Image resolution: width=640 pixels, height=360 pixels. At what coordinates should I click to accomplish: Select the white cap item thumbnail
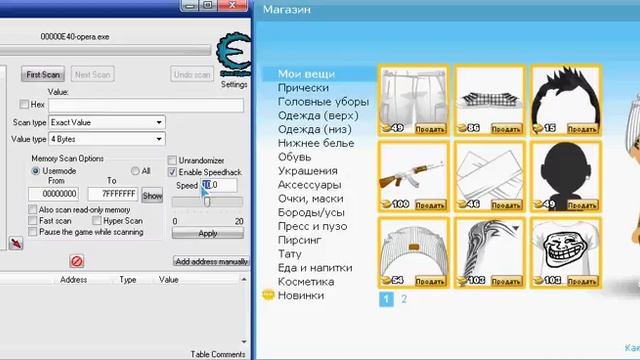tap(413, 253)
